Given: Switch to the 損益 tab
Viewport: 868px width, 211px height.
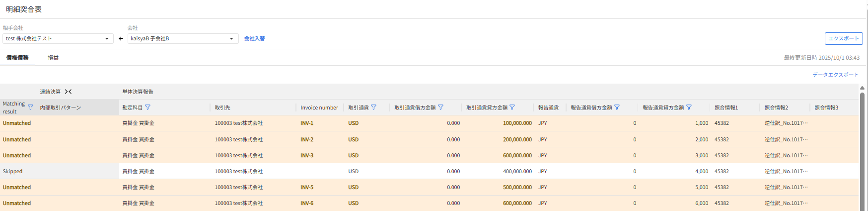Looking at the screenshot, I should 53,58.
